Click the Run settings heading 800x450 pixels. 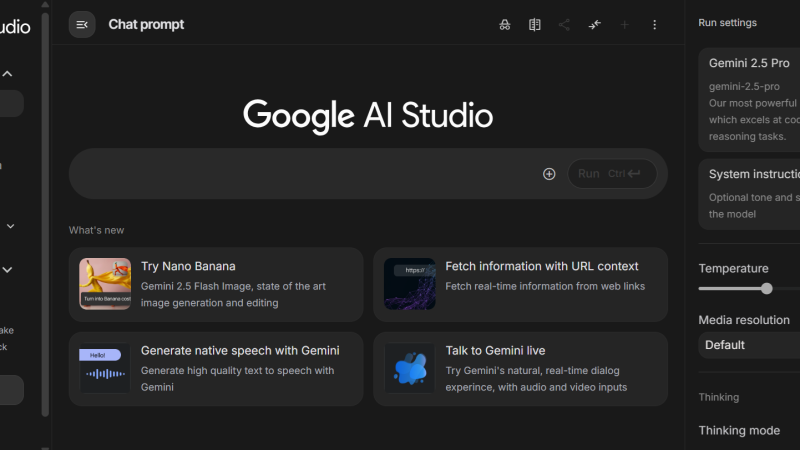pyautogui.click(x=727, y=22)
